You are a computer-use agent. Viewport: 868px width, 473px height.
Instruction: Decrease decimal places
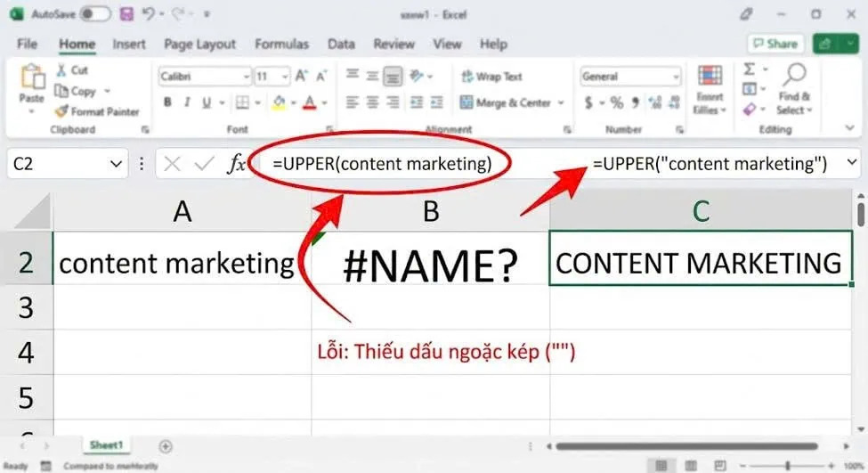(x=674, y=102)
